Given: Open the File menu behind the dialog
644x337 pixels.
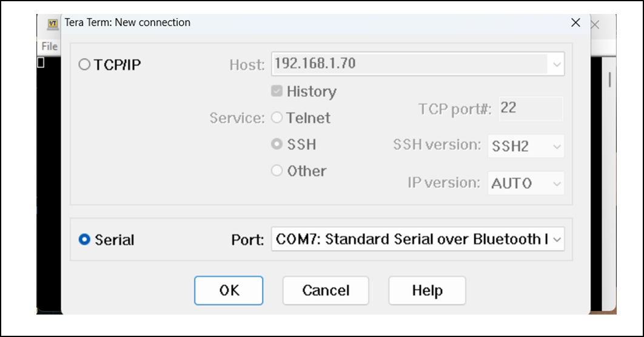Looking at the screenshot, I should click(x=49, y=46).
